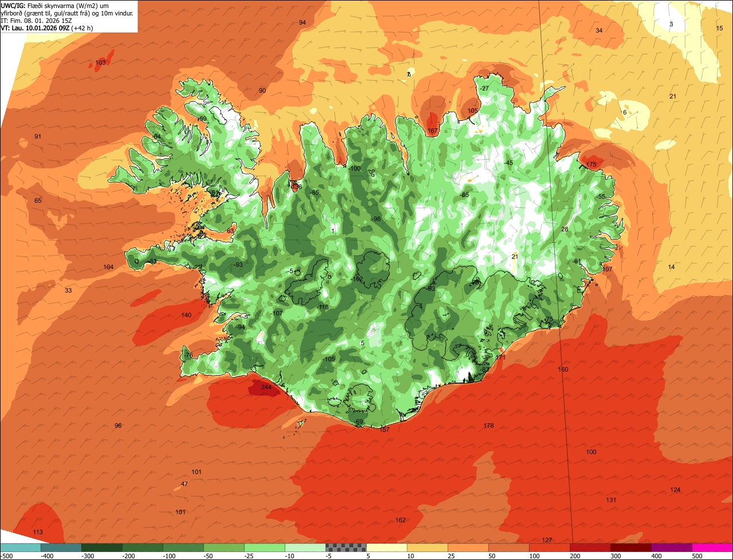
Task: Select the value 178 south of Iceland
Action: point(488,426)
